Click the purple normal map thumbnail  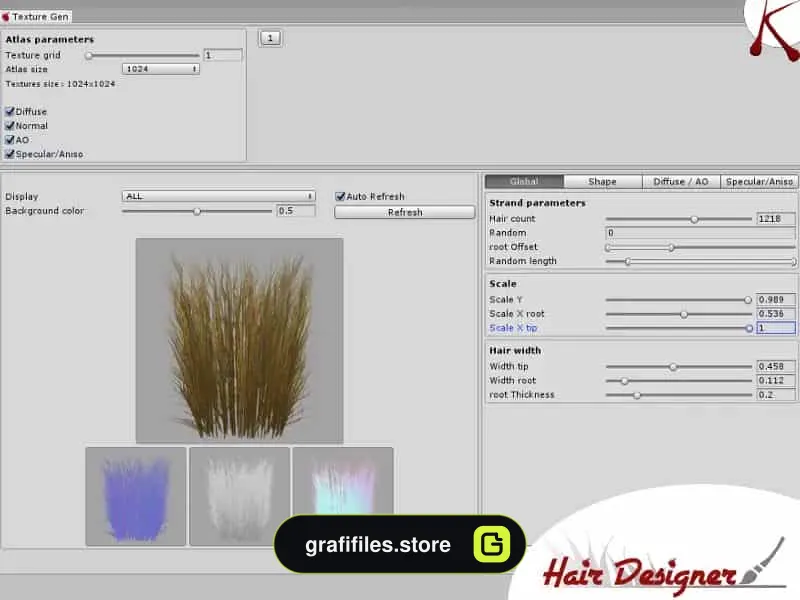(136, 496)
